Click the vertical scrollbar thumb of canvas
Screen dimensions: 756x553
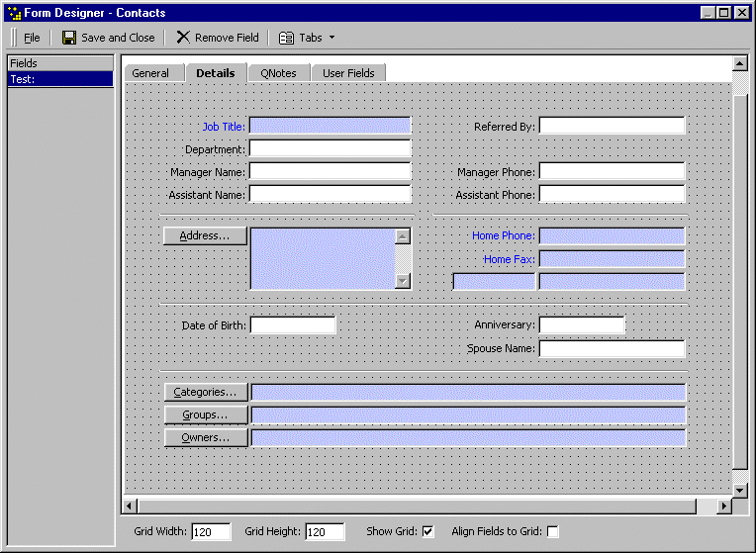[739, 282]
